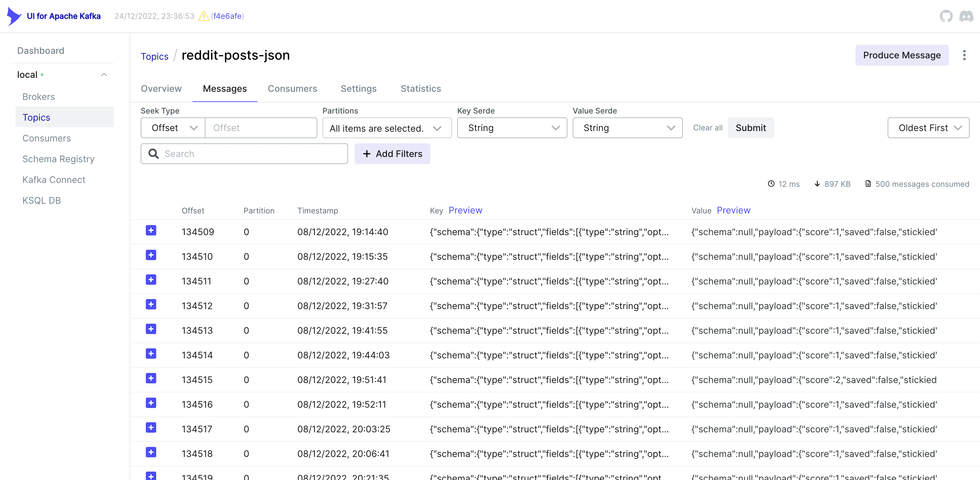Open the three-dot topic actions menu

coord(964,55)
